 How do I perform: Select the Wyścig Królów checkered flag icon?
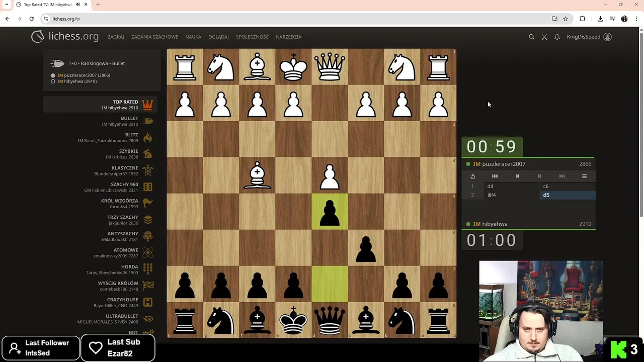point(147,286)
